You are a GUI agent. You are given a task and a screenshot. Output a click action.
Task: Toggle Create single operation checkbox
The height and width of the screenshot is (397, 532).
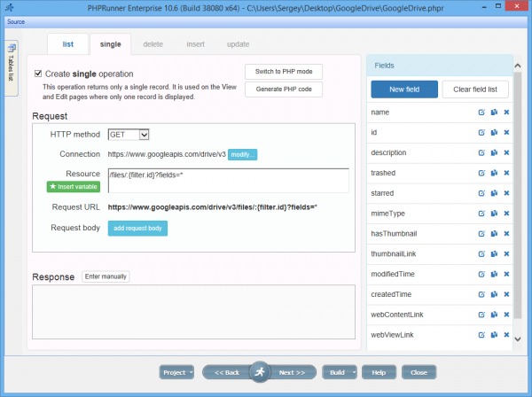[x=38, y=74]
